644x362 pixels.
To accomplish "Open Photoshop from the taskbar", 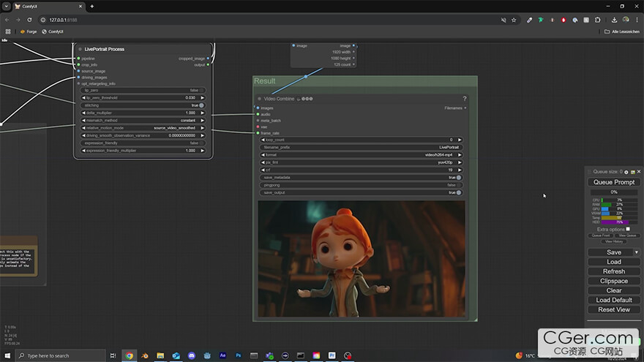I will [x=239, y=355].
